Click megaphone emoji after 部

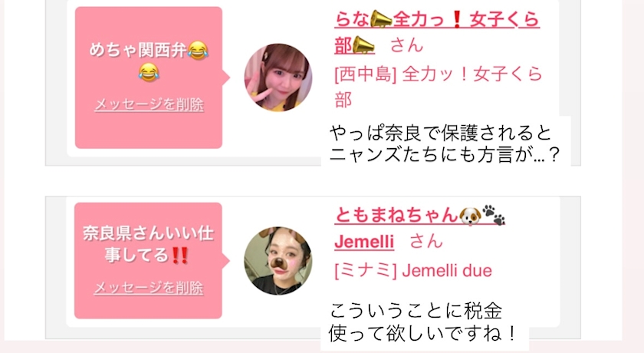click(x=363, y=45)
